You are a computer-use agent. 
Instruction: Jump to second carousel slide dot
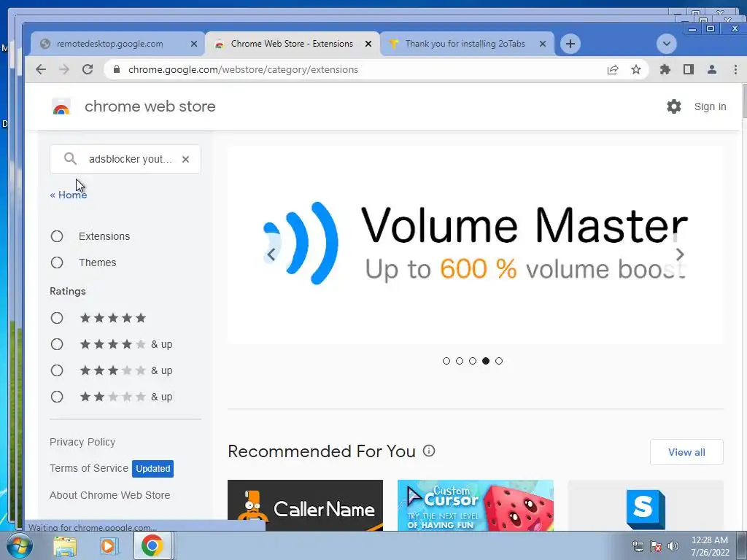(460, 361)
